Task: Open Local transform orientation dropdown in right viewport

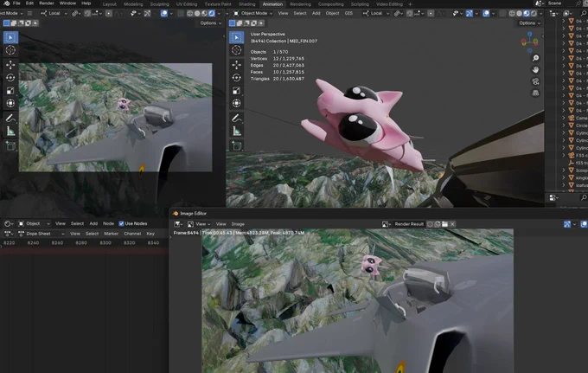Action: (376, 13)
